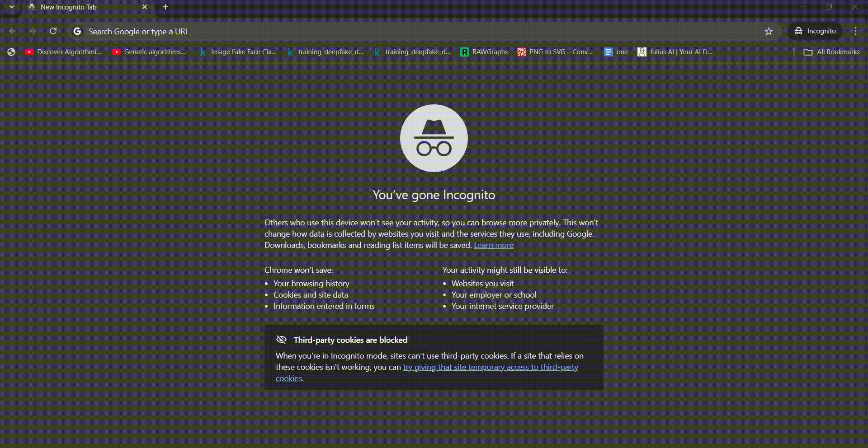This screenshot has height=448, width=868.
Task: Open Discover Algorithmi... YouTube bookmark
Action: (63, 52)
